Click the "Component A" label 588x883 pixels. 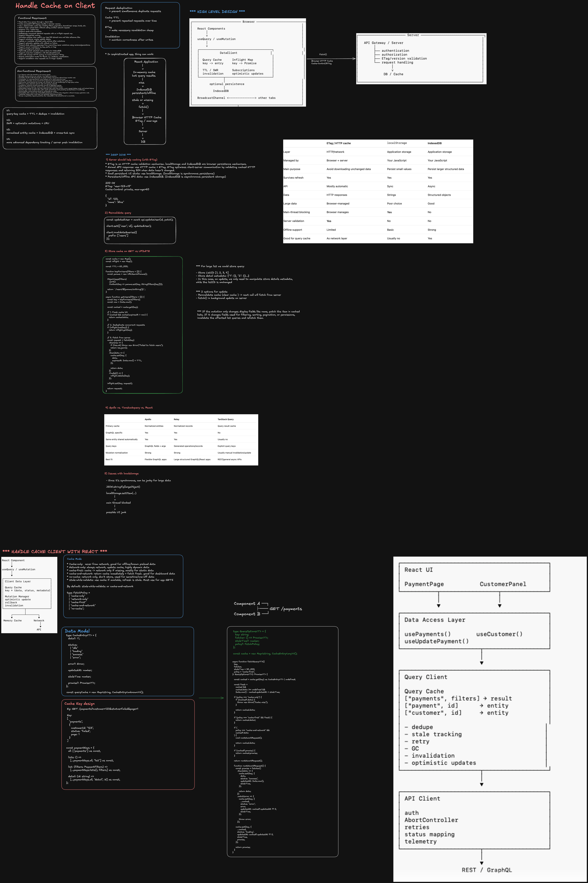pyautogui.click(x=247, y=603)
